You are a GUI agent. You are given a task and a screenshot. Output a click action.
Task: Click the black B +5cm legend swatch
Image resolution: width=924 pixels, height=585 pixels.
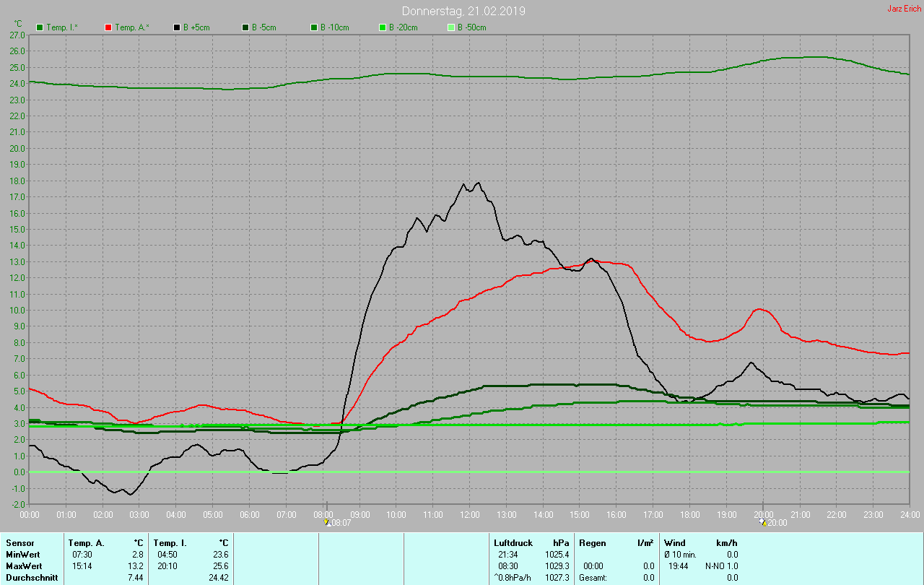pos(177,27)
